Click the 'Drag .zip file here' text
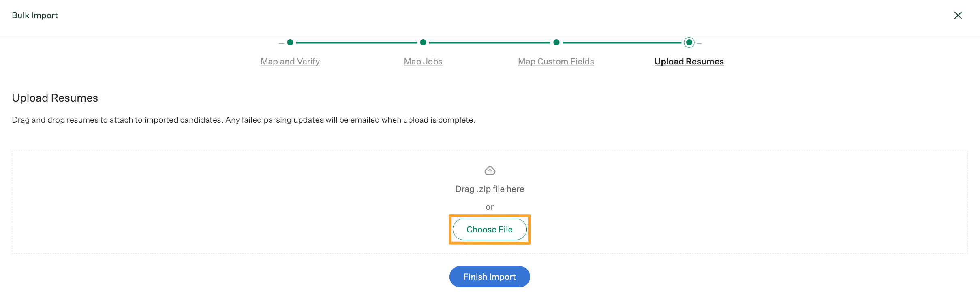The image size is (980, 298). tap(490, 189)
